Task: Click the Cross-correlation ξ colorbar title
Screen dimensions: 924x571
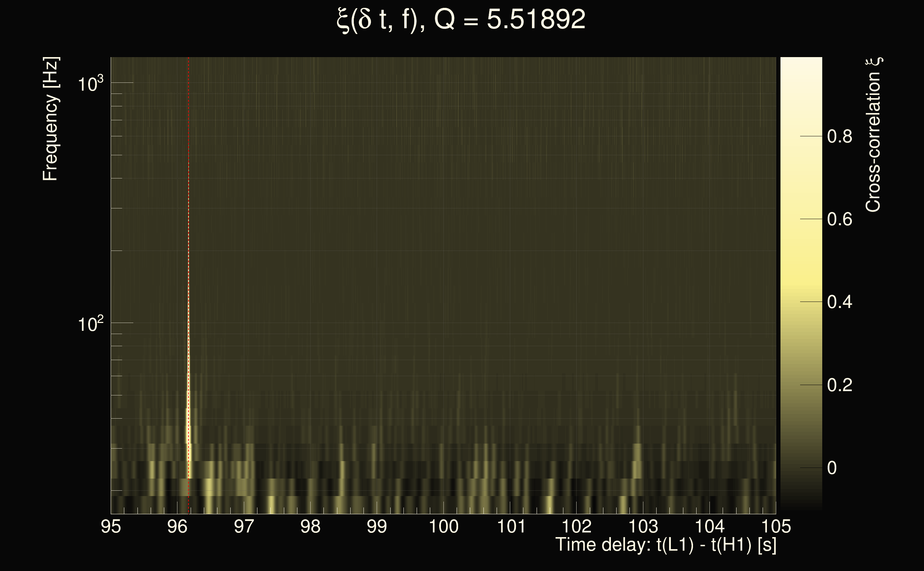Action: [x=873, y=135]
